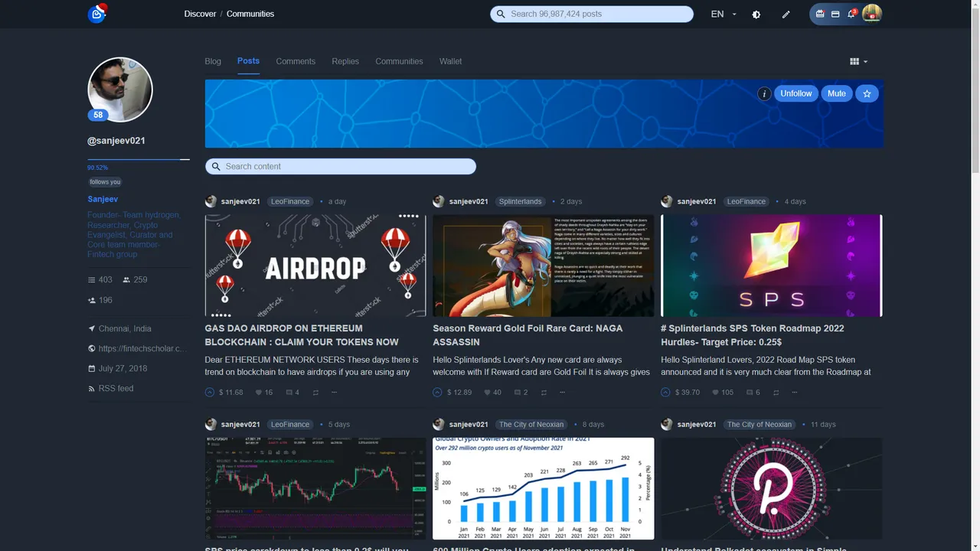Open The City of Neoxian tag, 8 days post

point(531,424)
